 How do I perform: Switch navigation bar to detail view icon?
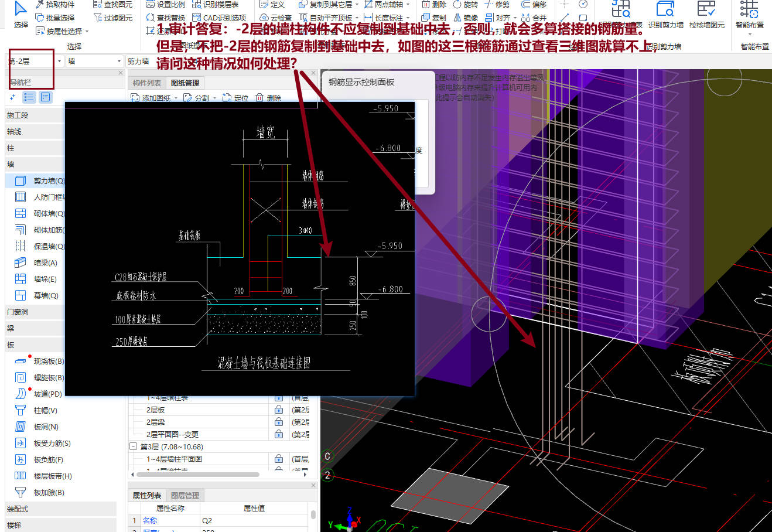point(46,97)
